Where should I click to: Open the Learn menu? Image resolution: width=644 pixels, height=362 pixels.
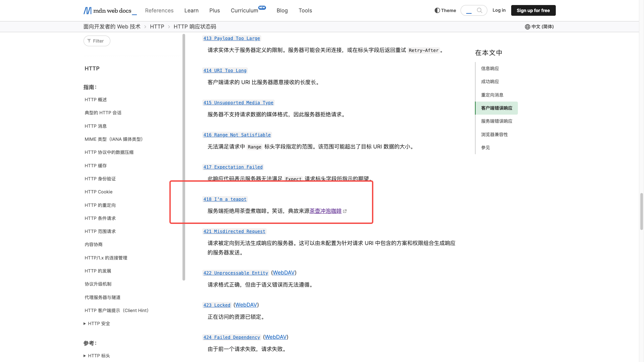tap(192, 10)
